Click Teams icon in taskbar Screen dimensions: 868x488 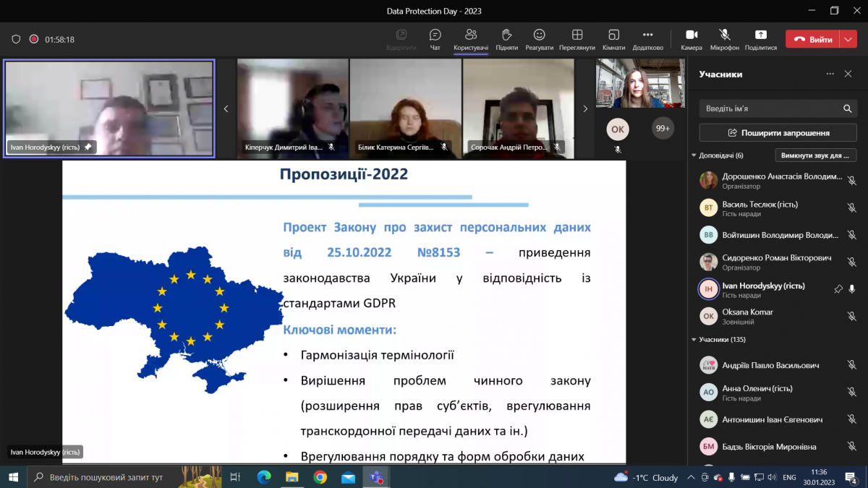tap(377, 477)
